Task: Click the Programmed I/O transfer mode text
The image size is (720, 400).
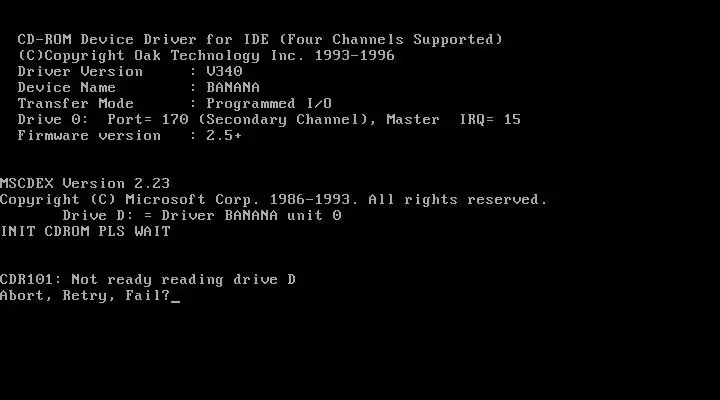Action: [269, 103]
